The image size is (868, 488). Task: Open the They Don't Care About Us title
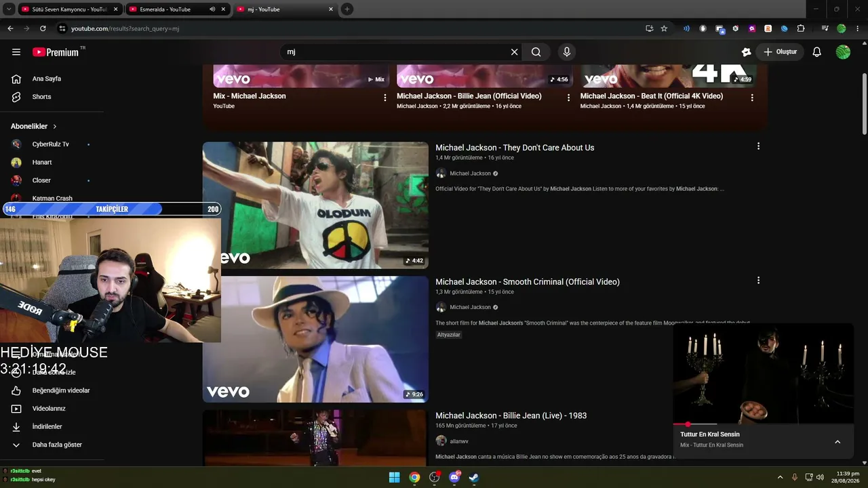515,148
